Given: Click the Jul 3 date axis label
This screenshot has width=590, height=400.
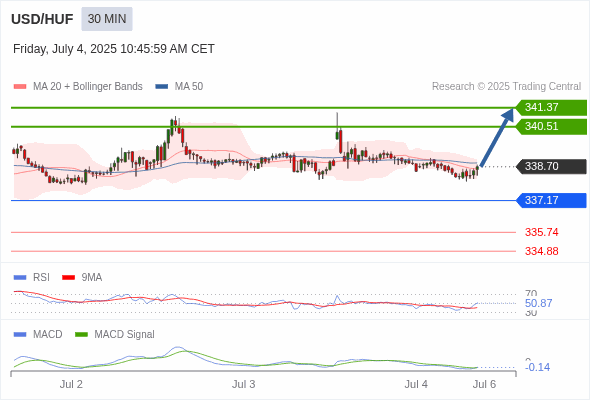Looking at the screenshot, I should pyautogui.click(x=243, y=384).
